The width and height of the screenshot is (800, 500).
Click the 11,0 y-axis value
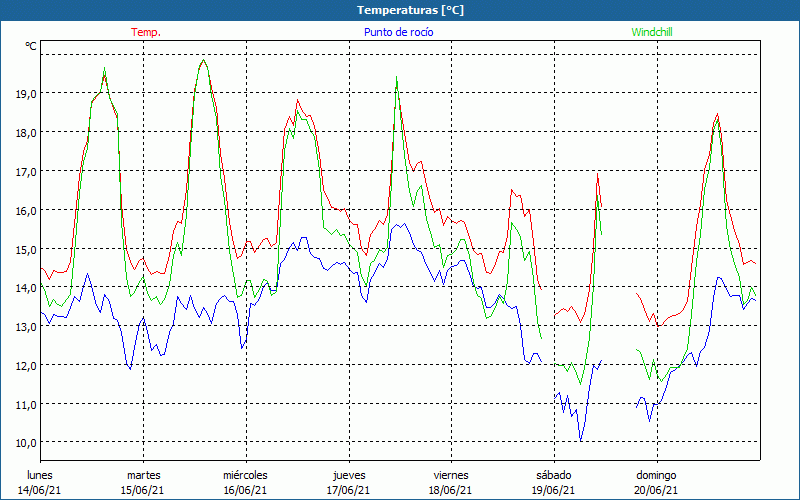tap(26, 405)
